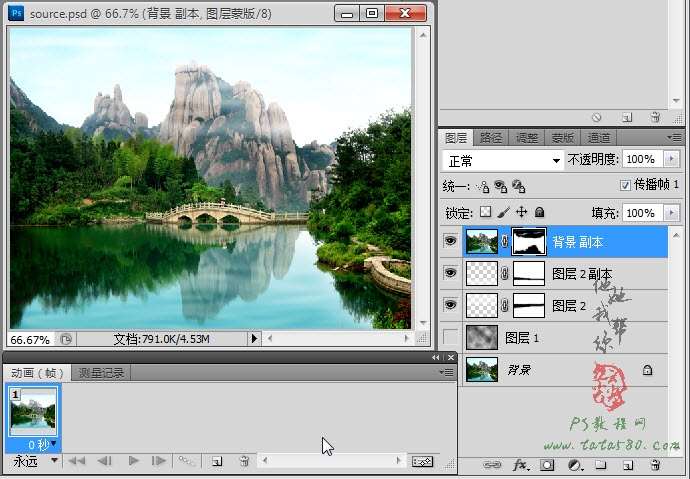Click the upper panel's disabled circle icon

[x=597, y=117]
